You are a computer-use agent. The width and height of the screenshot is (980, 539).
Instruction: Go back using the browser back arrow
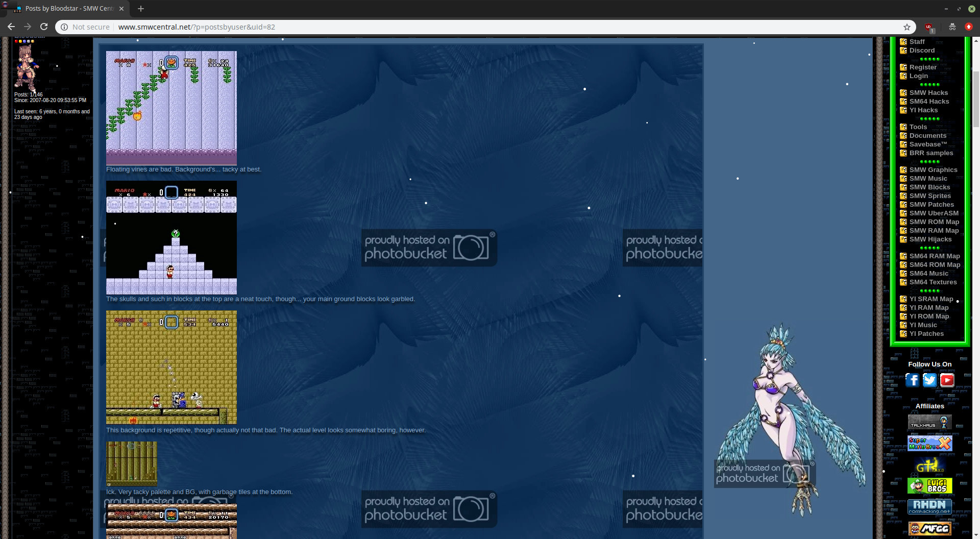pyautogui.click(x=11, y=27)
